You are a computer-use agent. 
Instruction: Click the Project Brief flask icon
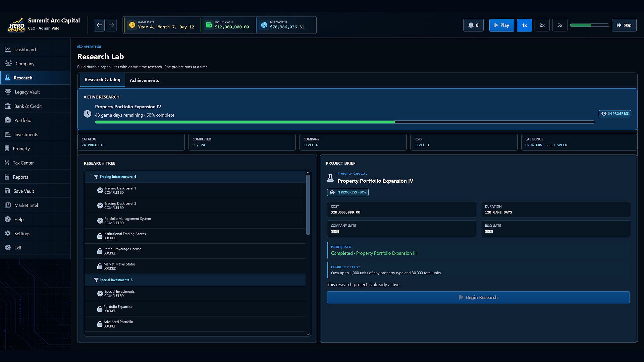coord(330,178)
